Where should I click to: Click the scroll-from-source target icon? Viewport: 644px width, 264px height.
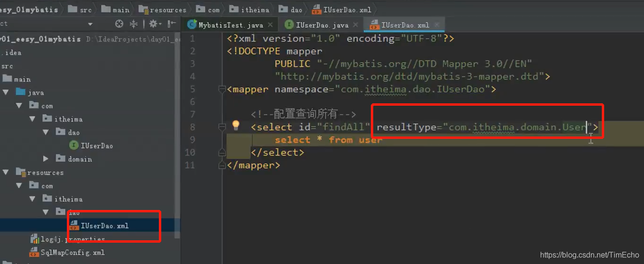pyautogui.click(x=120, y=24)
